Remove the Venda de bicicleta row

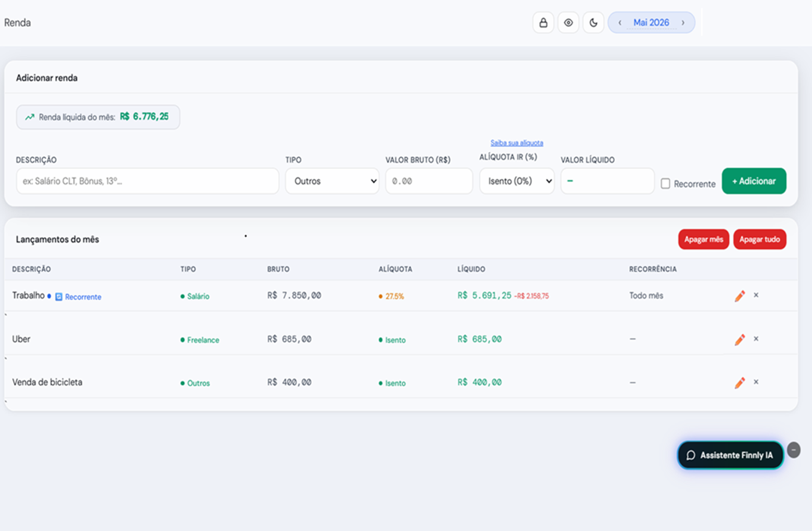756,382
